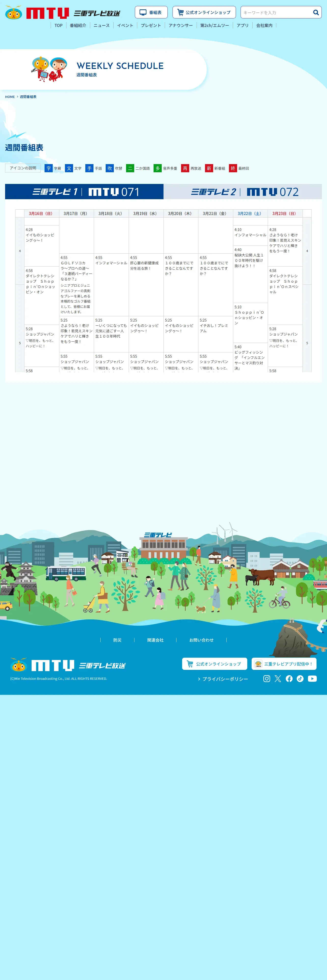This screenshot has height=980, width=327.
Task: Click the 4:55 GOLFソコカラ program cell
Action: click(76, 285)
